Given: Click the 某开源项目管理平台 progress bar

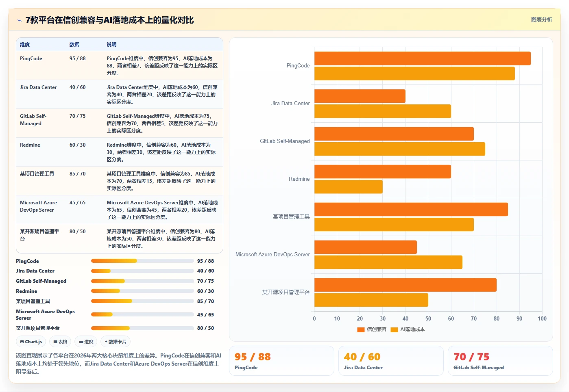Looking at the screenshot, I should (142, 328).
